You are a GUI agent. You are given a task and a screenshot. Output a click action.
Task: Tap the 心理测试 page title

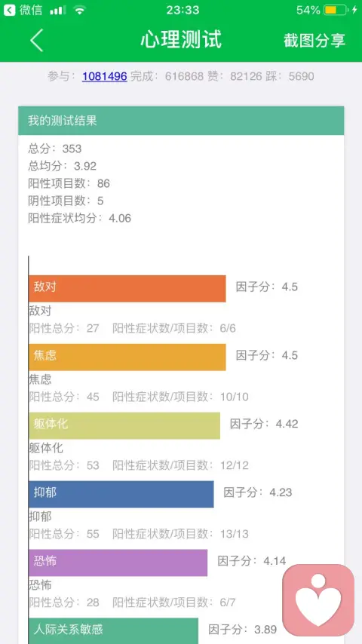pos(181,40)
